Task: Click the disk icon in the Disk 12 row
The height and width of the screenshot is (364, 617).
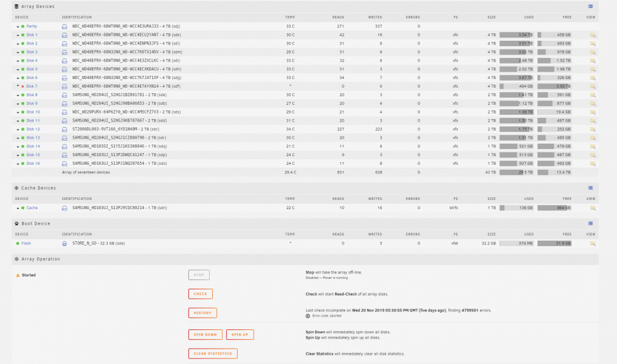Action: (65, 129)
